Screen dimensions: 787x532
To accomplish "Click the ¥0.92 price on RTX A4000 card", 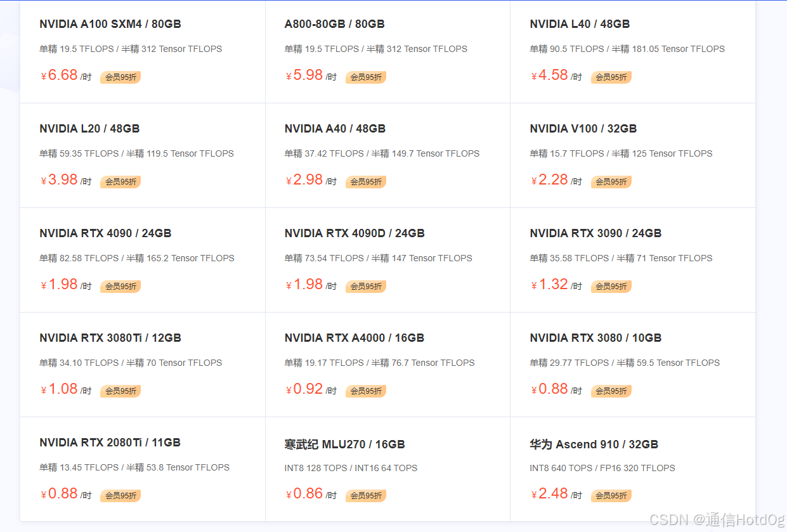I will 304,389.
